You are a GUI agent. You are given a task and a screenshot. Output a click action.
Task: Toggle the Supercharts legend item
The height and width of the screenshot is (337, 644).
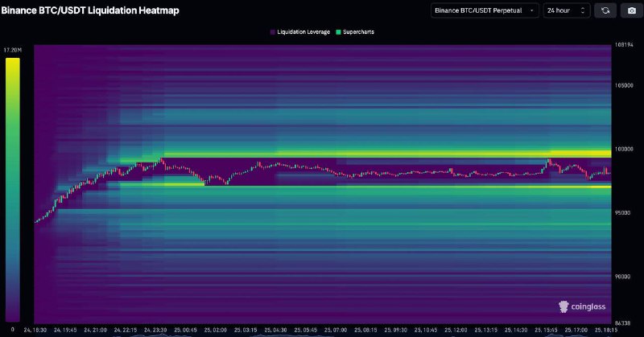[355, 32]
